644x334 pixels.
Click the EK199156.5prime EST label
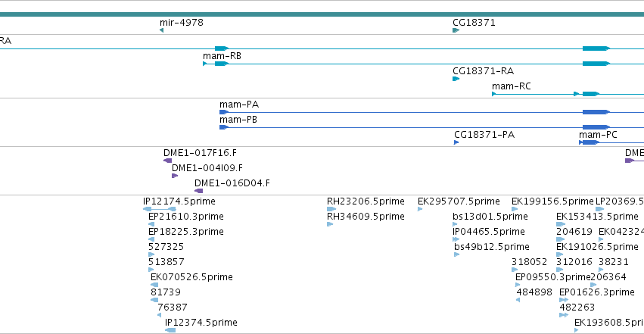click(553, 201)
